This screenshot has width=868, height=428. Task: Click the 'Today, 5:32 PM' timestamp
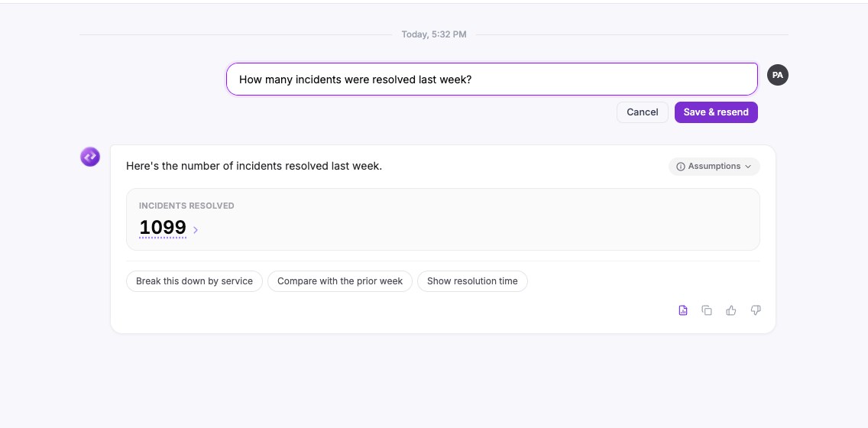tap(434, 34)
